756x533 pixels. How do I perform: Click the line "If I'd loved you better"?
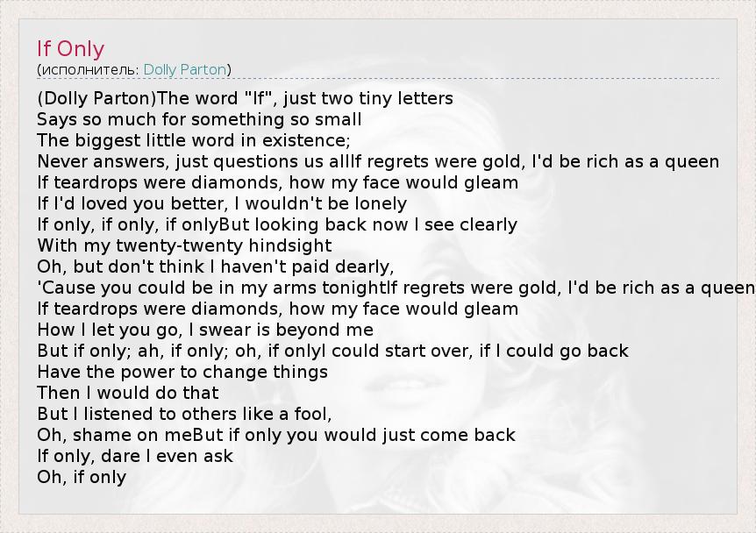222,203
